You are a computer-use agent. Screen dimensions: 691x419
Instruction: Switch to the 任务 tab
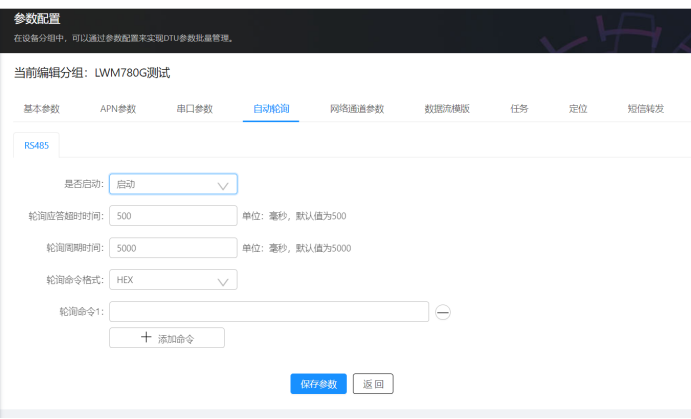(x=519, y=108)
